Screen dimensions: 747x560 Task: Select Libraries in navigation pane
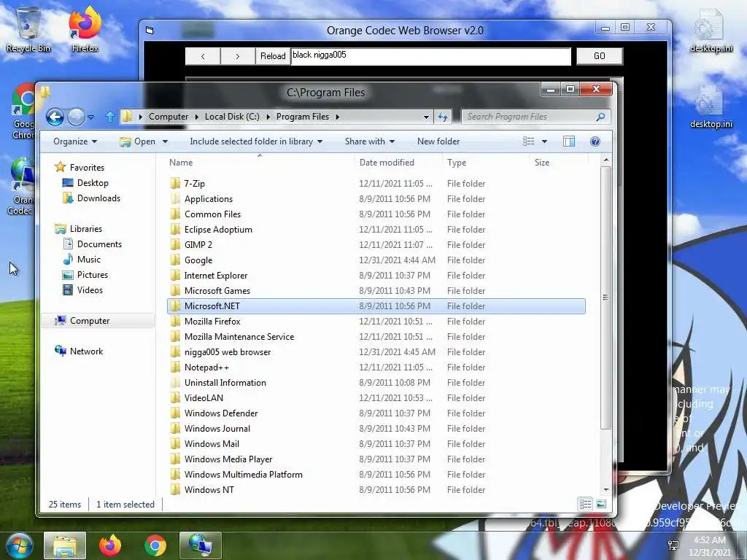(x=85, y=229)
